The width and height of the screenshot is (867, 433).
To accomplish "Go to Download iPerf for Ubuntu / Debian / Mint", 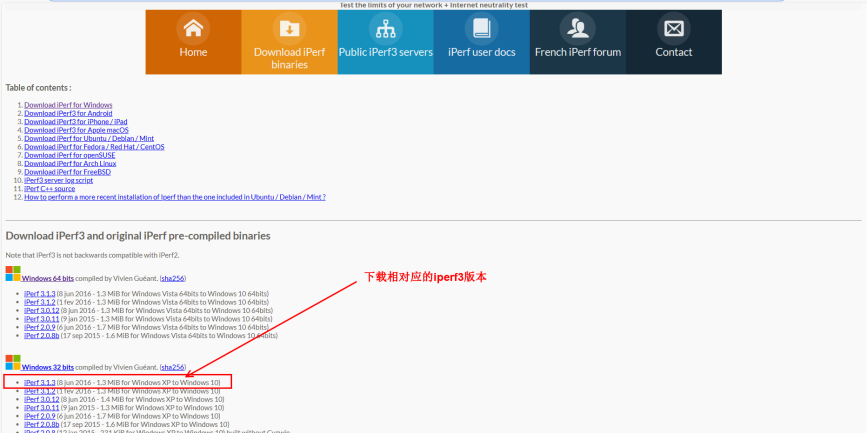I will (89, 138).
